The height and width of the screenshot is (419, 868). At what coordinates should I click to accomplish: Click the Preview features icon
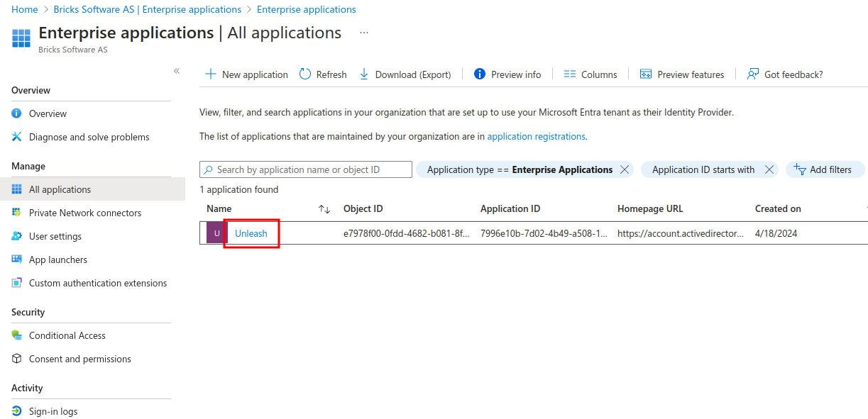[x=645, y=74]
